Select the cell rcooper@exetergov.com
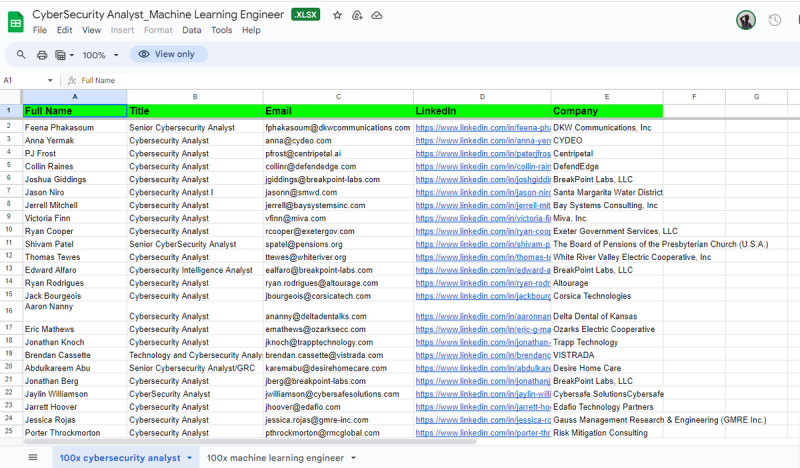 (x=338, y=231)
